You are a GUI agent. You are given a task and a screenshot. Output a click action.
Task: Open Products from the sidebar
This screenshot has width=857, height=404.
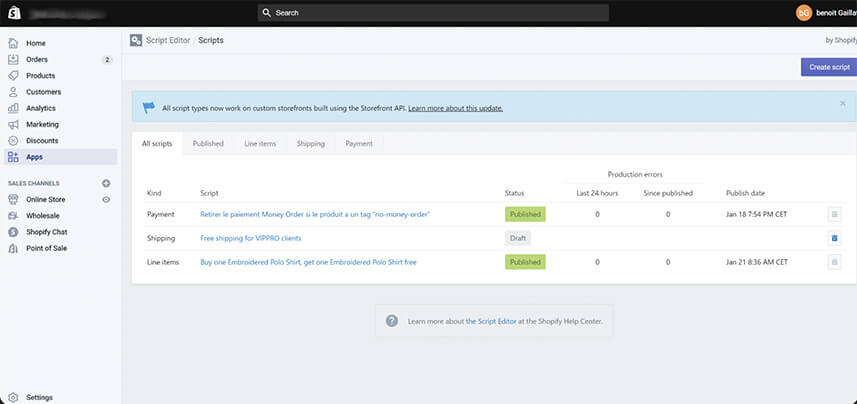40,76
